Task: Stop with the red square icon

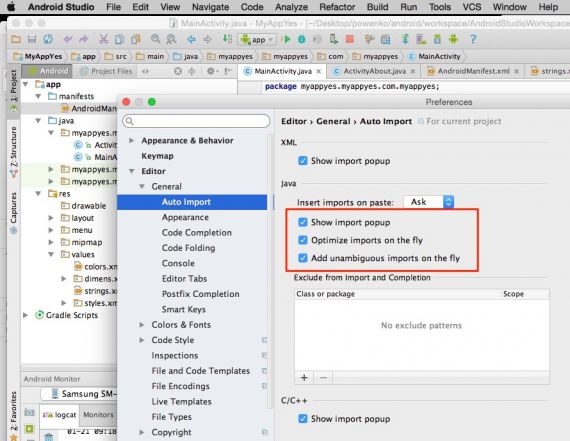Action: [x=349, y=39]
